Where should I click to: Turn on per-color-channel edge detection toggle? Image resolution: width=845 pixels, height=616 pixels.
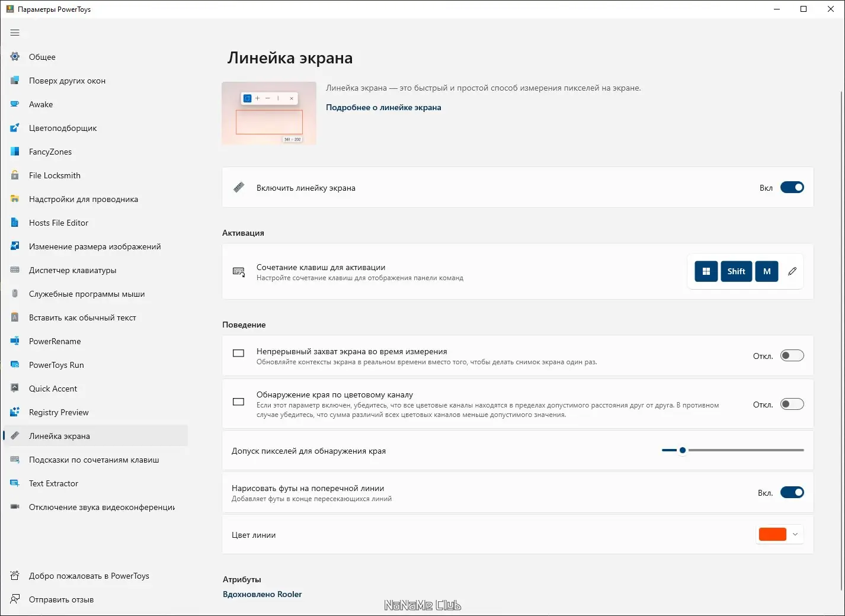coord(792,405)
